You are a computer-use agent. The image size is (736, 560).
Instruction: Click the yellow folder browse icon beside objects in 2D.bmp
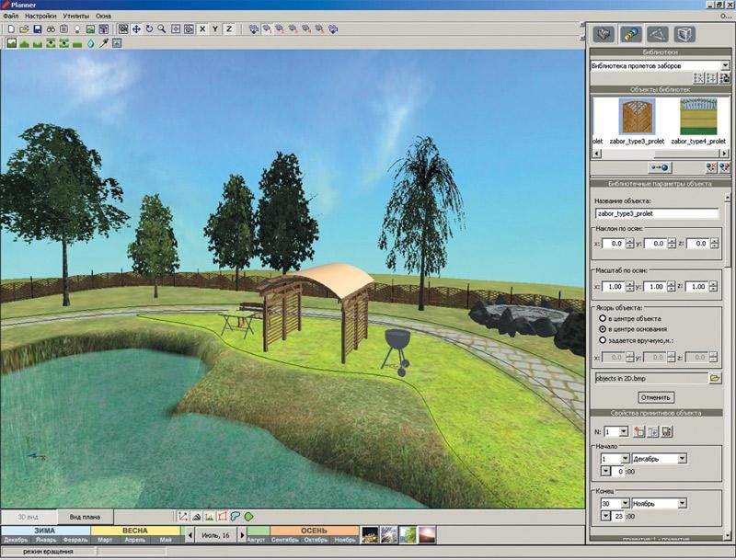coord(715,378)
